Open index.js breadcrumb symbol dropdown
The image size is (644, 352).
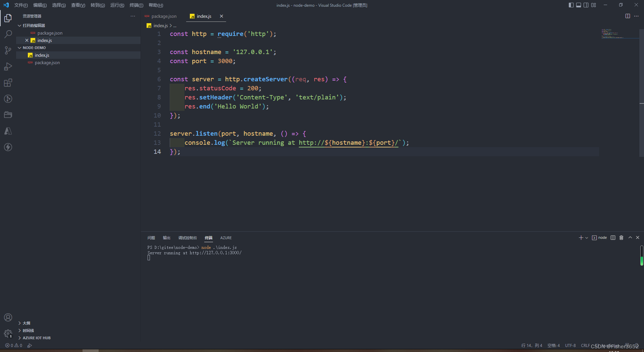[175, 26]
